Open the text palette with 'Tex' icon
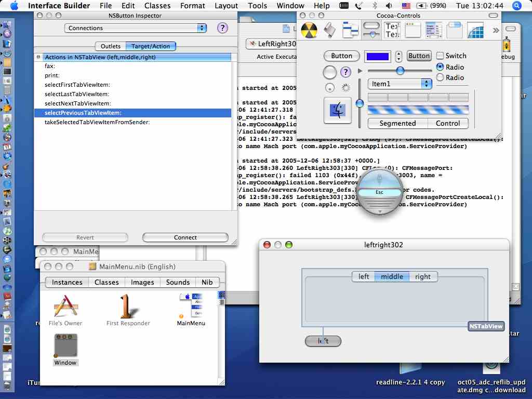 click(392, 30)
